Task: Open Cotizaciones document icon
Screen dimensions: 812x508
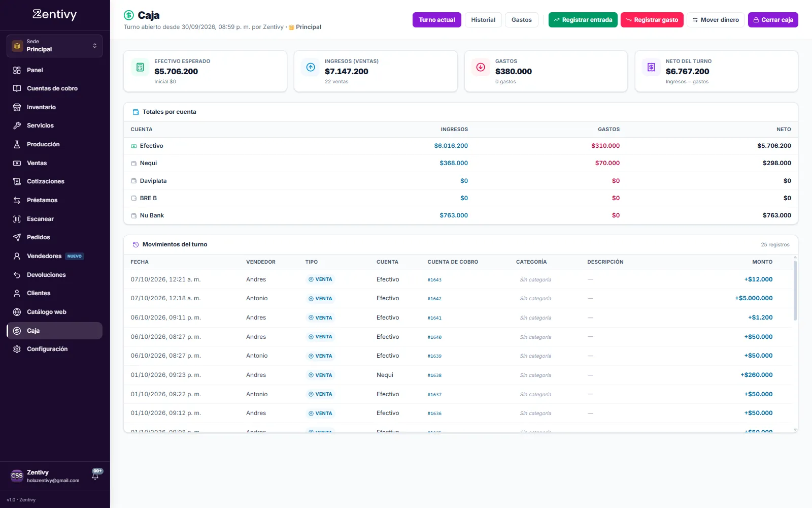Action: point(17,181)
